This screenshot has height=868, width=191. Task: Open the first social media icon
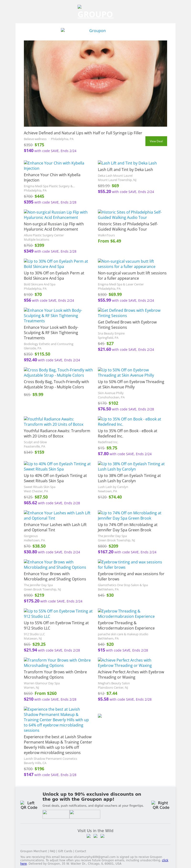click(x=89, y=836)
